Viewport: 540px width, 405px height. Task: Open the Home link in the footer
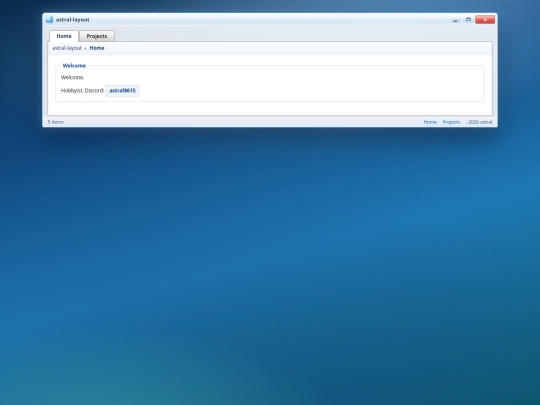tap(430, 122)
